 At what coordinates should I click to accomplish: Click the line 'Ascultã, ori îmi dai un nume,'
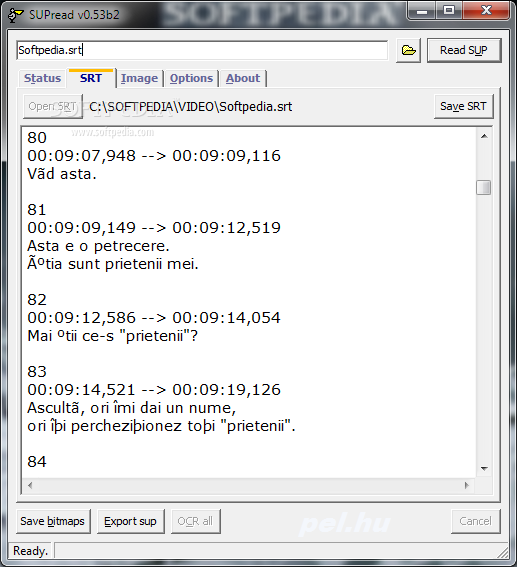(x=132, y=408)
